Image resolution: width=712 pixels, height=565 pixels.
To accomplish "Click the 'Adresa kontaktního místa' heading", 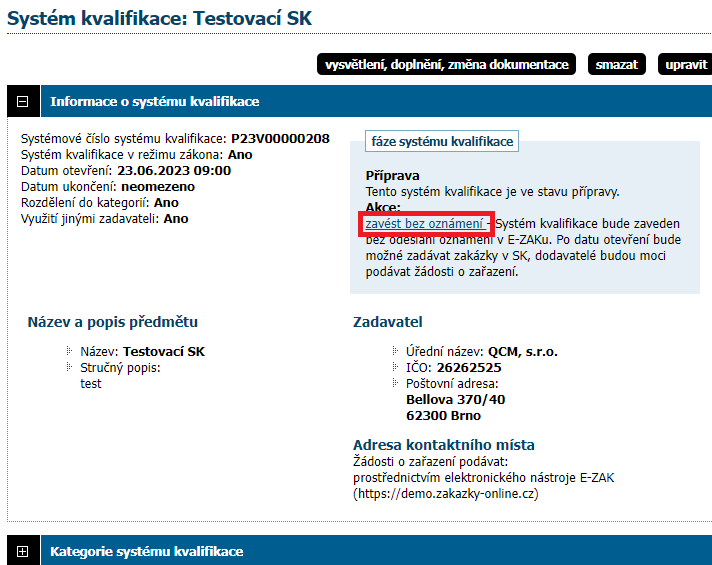I will (443, 445).
